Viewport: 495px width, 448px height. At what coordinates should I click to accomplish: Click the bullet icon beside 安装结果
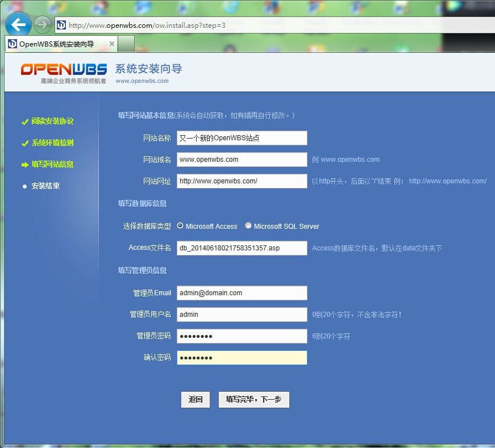pos(24,186)
